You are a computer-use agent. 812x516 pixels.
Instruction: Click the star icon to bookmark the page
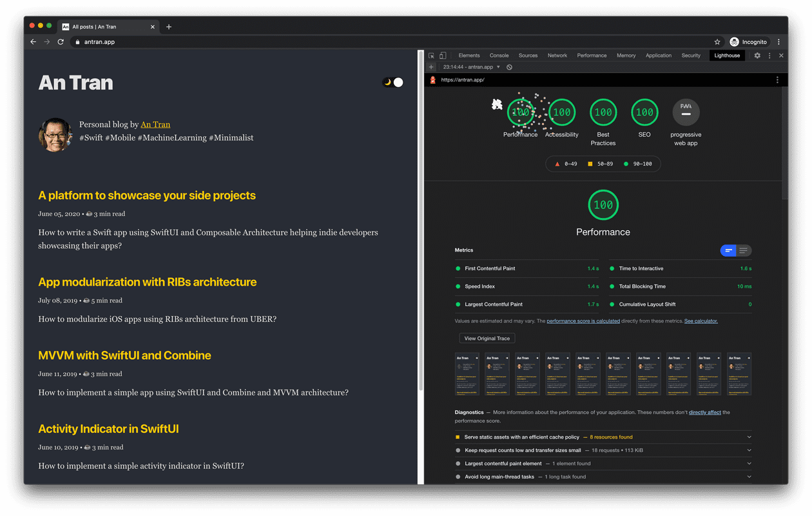(717, 41)
